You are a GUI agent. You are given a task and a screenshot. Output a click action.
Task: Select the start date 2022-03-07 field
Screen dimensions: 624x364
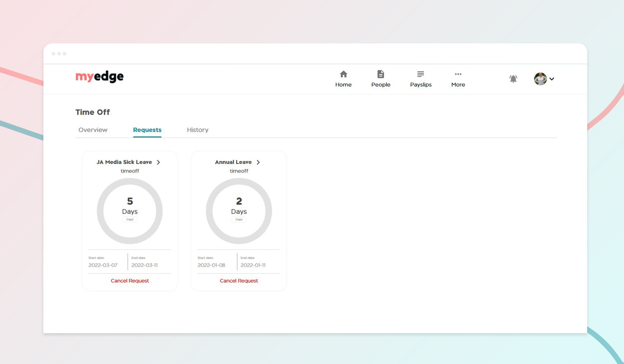(x=103, y=265)
